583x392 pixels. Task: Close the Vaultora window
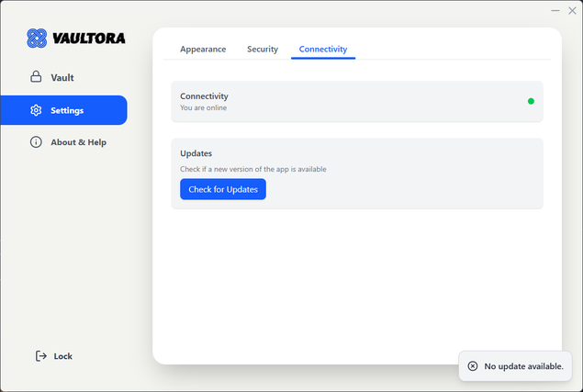tap(571, 11)
